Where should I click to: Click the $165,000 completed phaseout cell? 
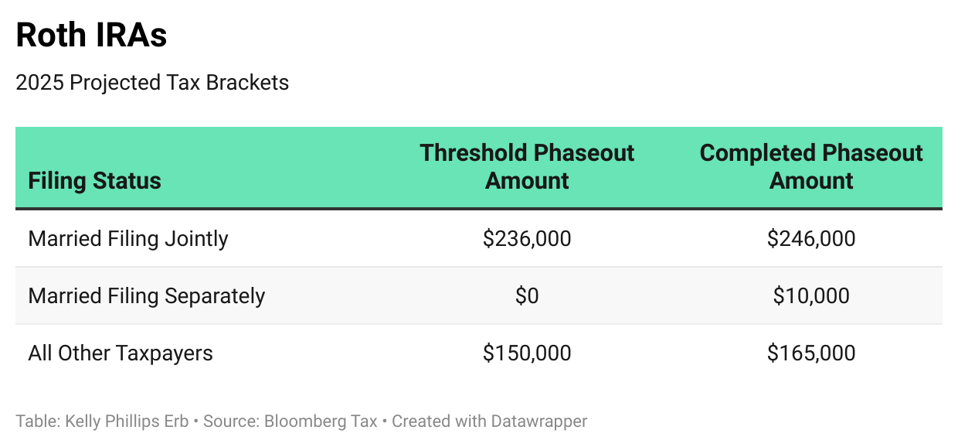click(x=811, y=353)
